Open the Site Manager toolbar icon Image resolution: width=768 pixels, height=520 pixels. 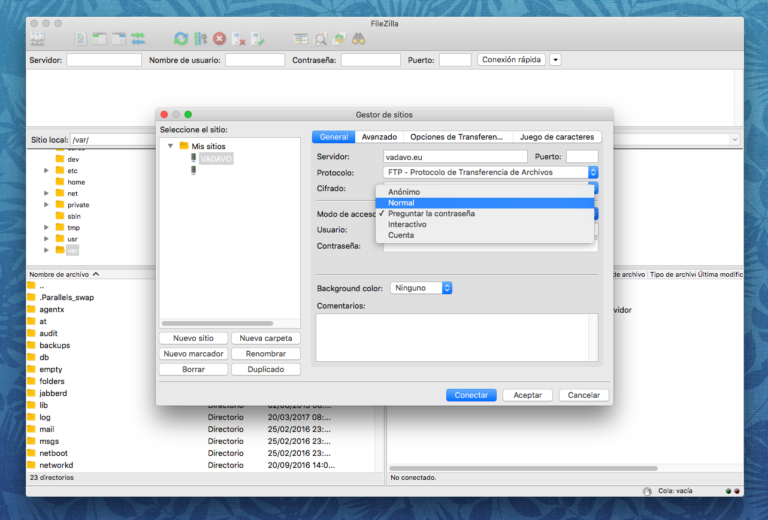[38, 39]
